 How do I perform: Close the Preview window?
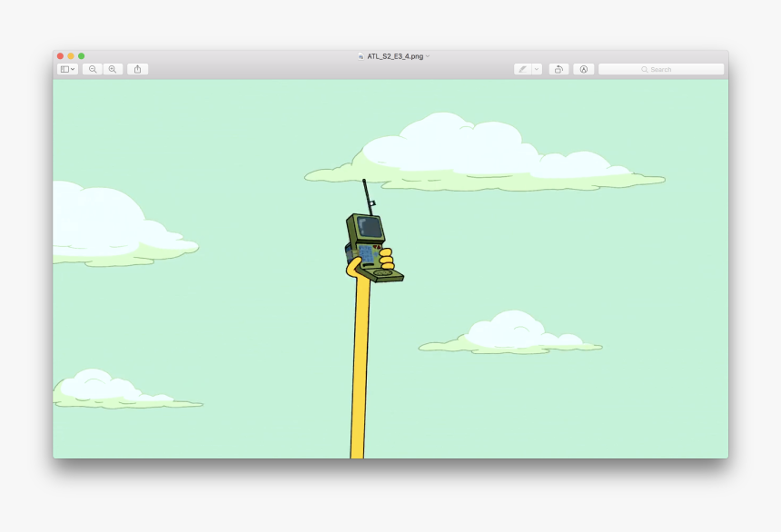(60, 56)
